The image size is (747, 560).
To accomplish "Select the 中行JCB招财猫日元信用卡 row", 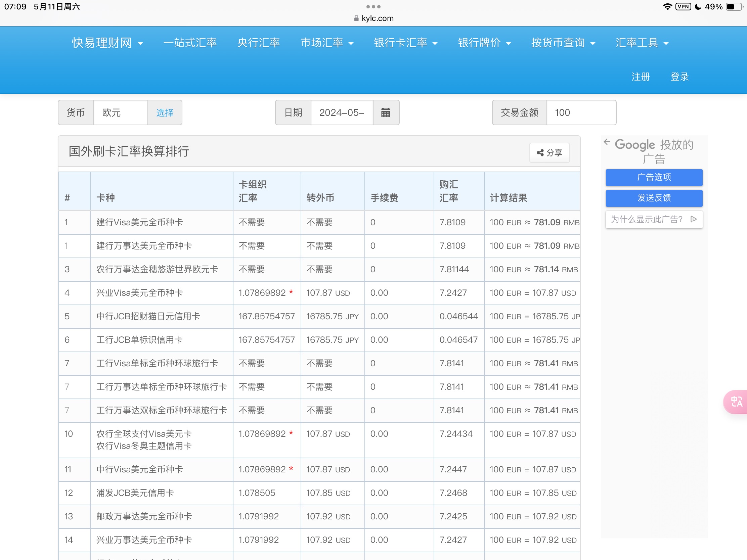I will [x=319, y=317].
